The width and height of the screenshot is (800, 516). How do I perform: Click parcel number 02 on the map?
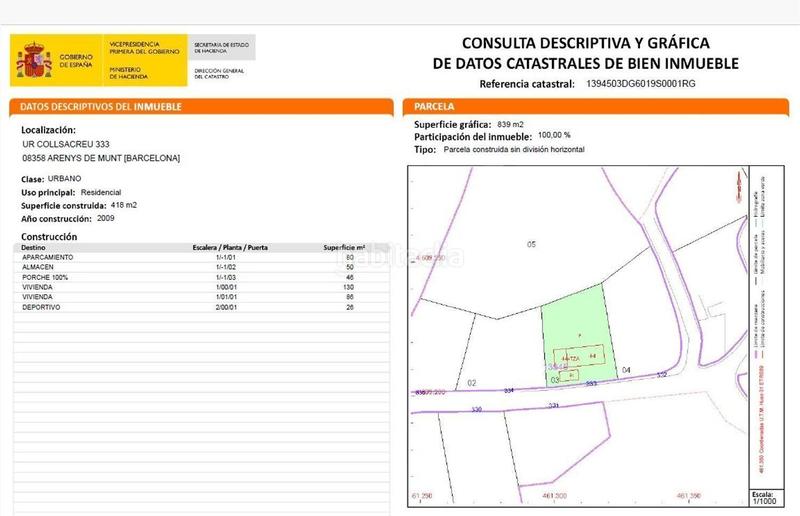pyautogui.click(x=472, y=382)
